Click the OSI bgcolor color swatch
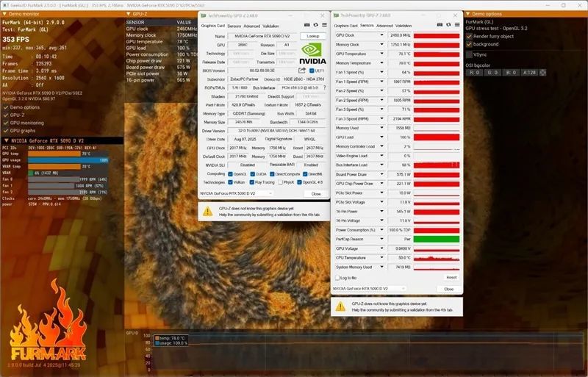Image resolution: width=588 pixels, height=377 pixels. tap(542, 73)
